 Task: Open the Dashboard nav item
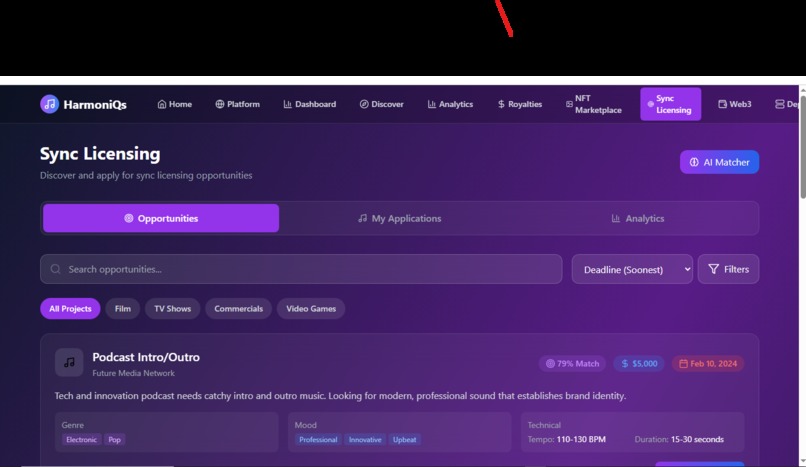310,104
